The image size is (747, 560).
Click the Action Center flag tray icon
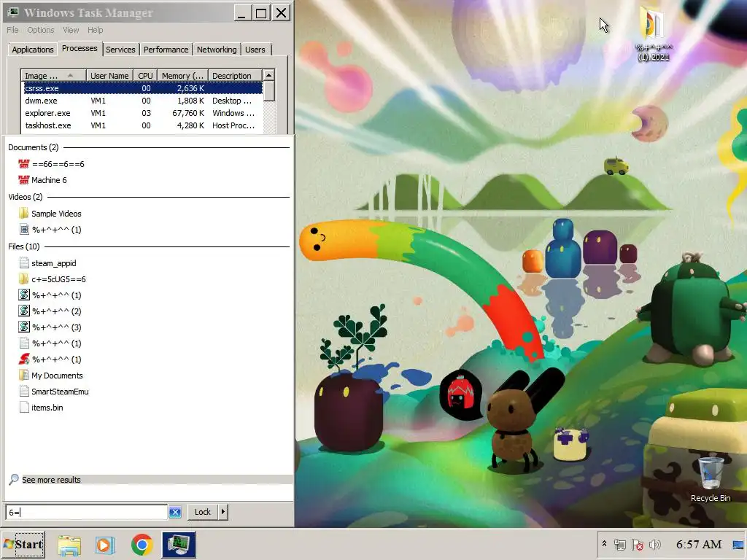click(637, 544)
